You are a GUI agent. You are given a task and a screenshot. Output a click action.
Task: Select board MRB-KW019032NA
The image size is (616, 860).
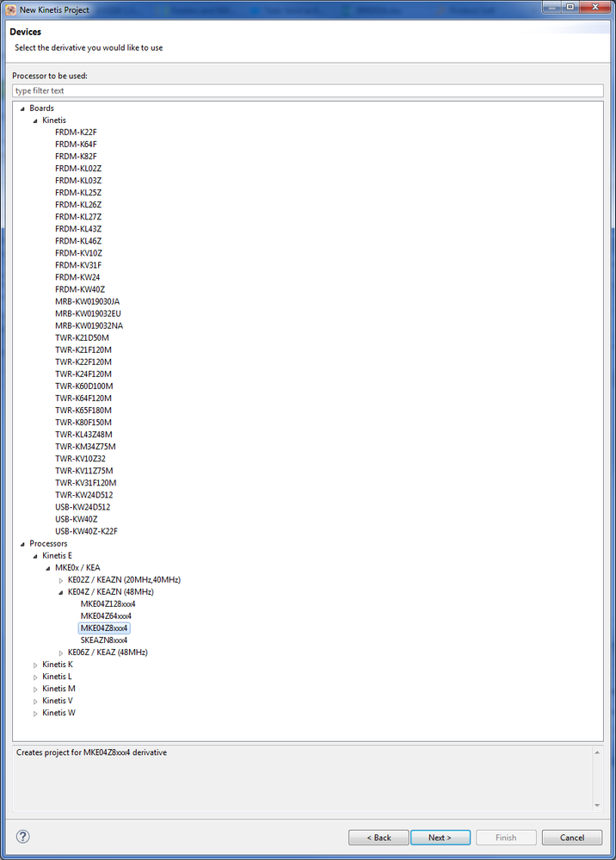coord(89,325)
